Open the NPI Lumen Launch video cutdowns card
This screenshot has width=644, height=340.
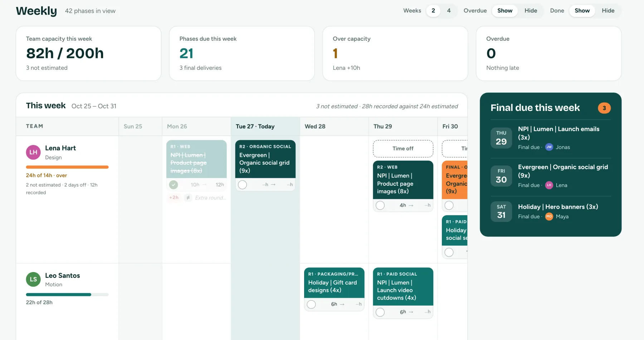403,286
